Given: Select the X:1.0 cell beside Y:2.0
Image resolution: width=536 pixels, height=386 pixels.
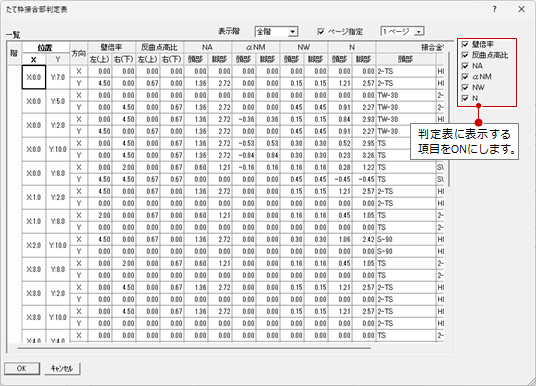Looking at the screenshot, I should click(x=34, y=197).
